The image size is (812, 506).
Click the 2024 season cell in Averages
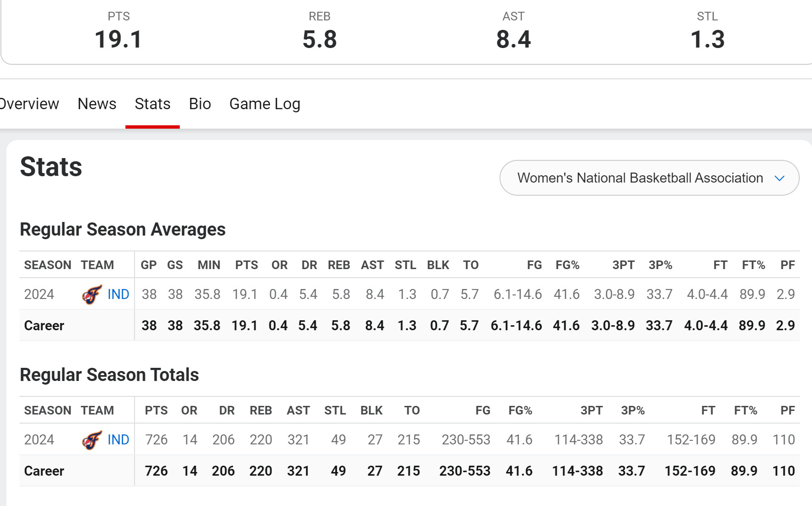tap(39, 294)
